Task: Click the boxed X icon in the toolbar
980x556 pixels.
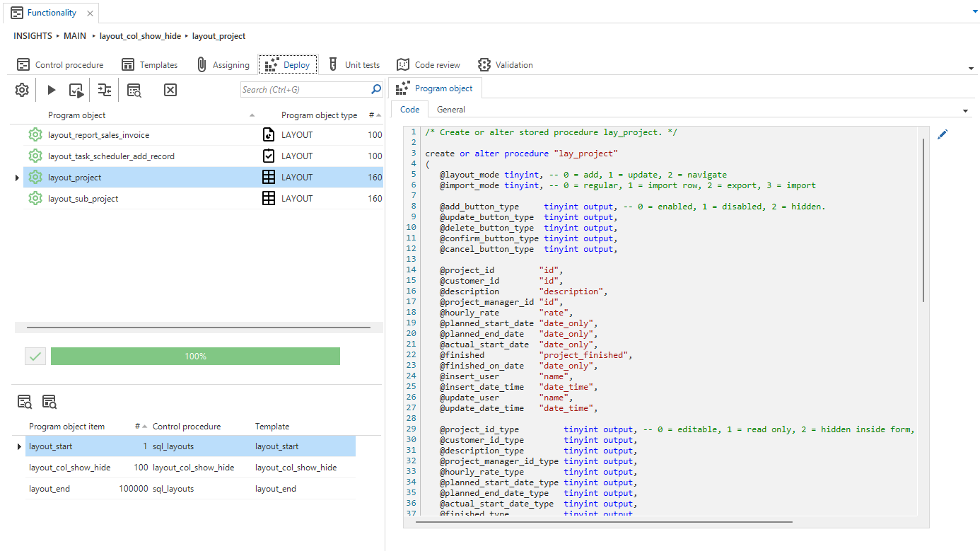Action: pyautogui.click(x=170, y=90)
